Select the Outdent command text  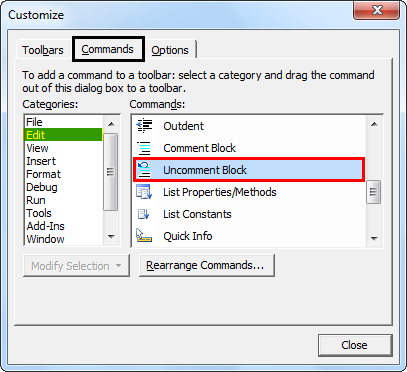click(183, 126)
